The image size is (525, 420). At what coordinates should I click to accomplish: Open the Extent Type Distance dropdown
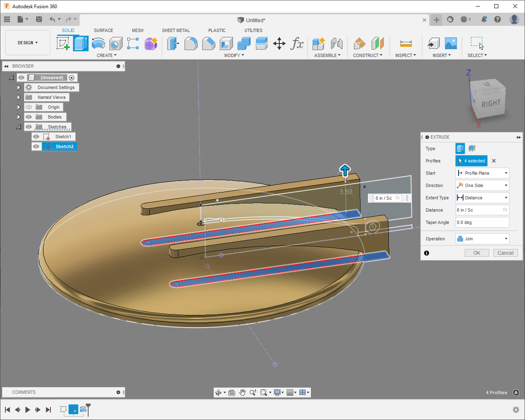[482, 198]
